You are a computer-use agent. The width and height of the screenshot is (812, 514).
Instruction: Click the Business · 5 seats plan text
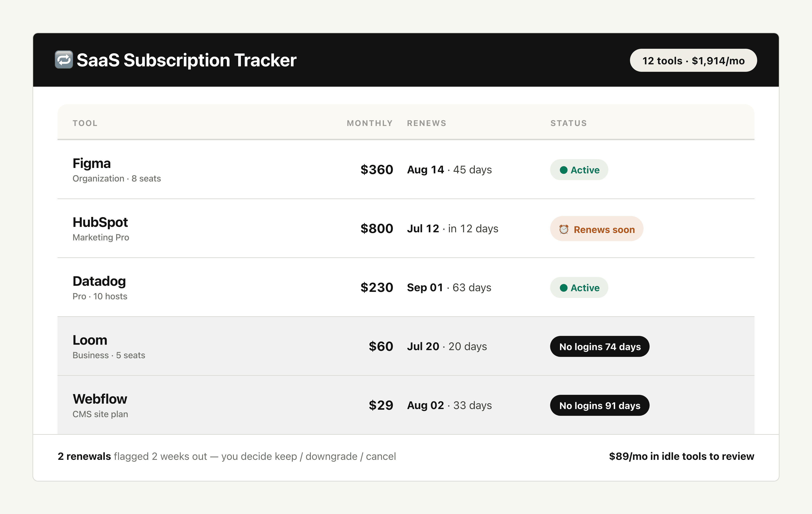pos(109,355)
